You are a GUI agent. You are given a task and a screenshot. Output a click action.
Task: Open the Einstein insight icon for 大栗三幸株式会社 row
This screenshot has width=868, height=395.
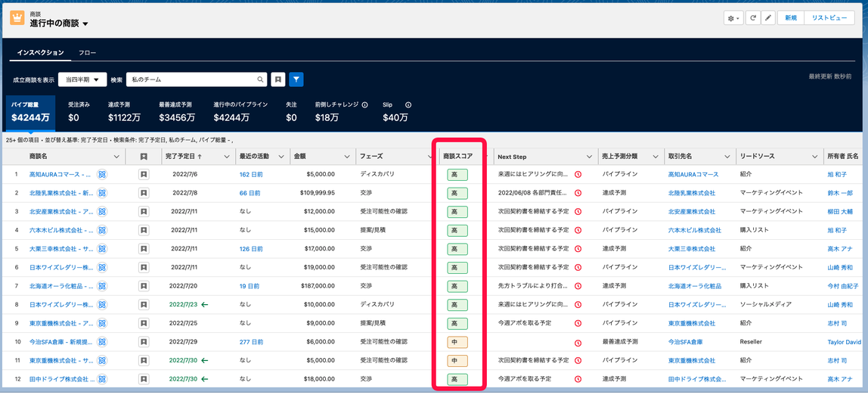(102, 249)
